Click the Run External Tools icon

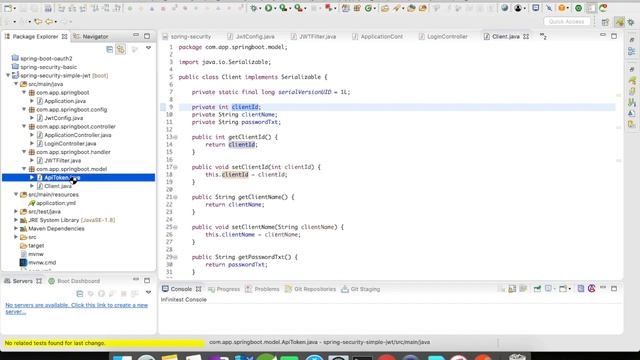point(298,8)
